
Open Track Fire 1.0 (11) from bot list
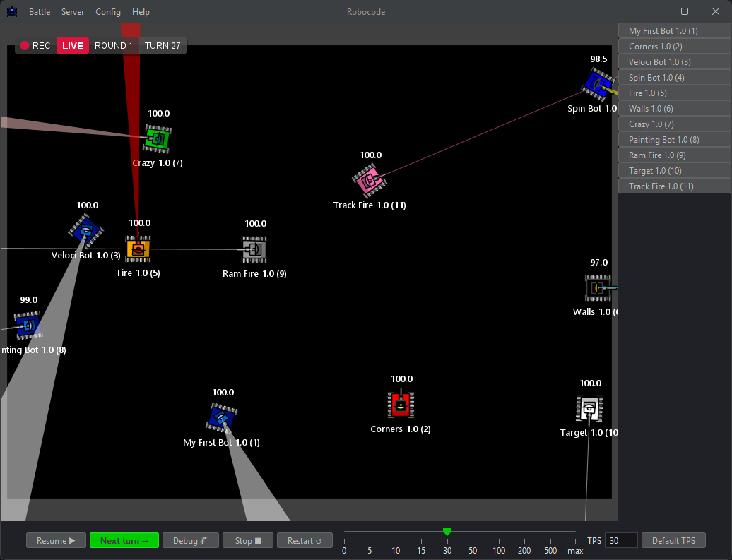pos(675,186)
